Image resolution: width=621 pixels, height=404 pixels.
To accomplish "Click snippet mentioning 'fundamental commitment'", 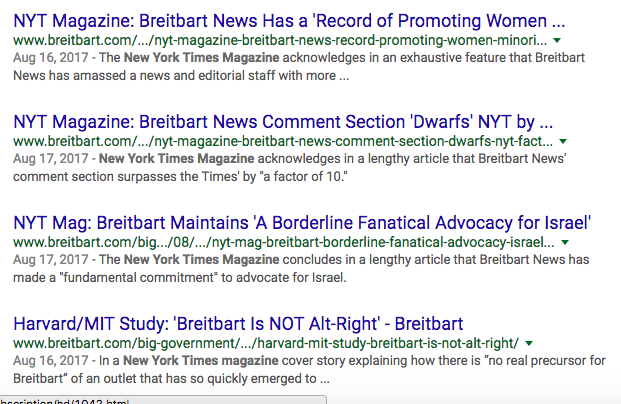I will pyautogui.click(x=300, y=269).
